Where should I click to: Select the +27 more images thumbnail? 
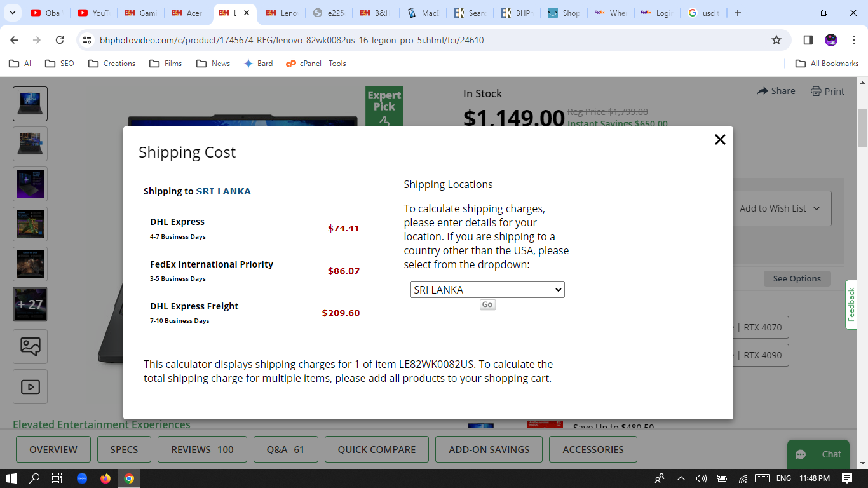[31, 304]
